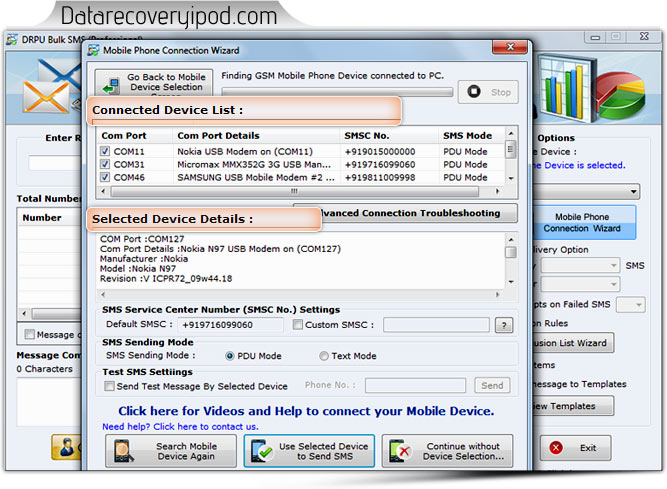The height and width of the screenshot is (489, 667).
Task: Click the Exit button in main window
Action: 576,448
